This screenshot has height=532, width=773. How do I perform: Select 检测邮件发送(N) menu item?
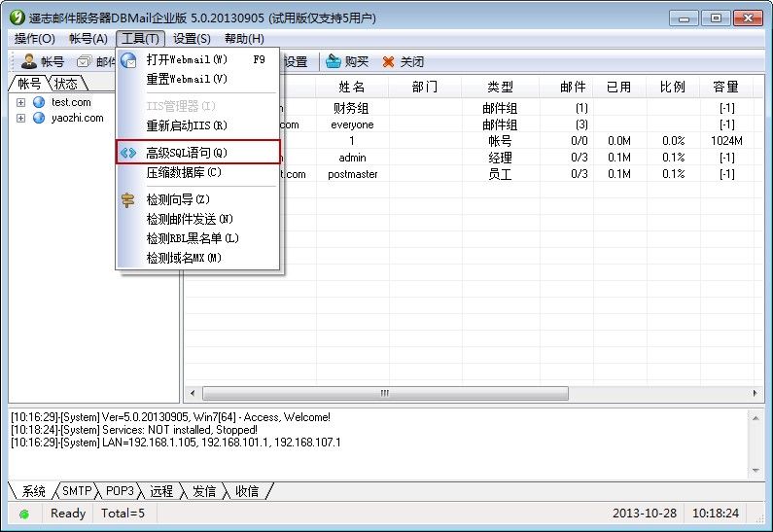click(198, 219)
